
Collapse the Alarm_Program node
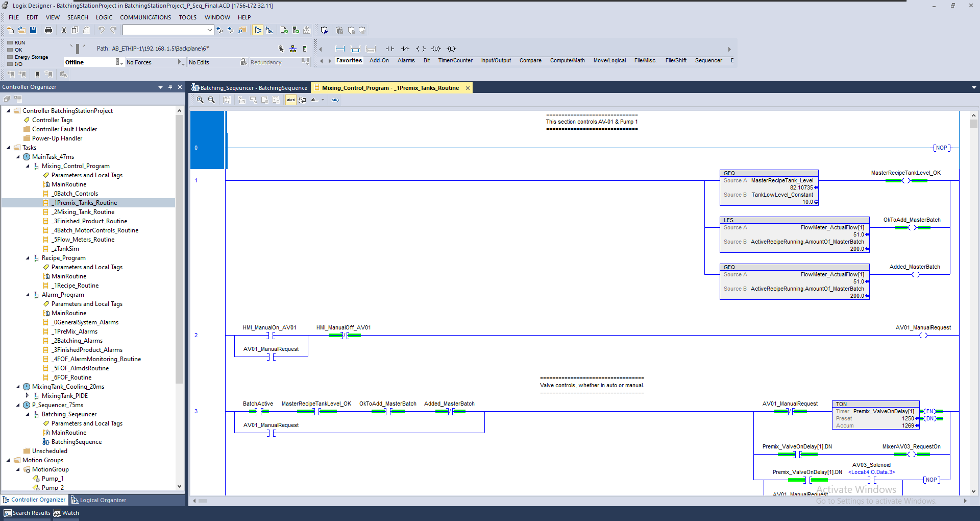(28, 295)
